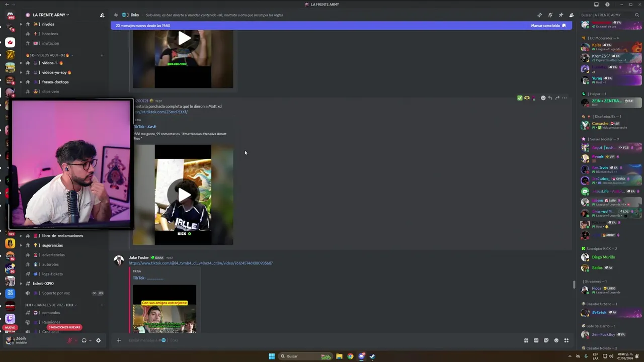Image resolution: width=644 pixels, height=362 pixels.
Task: Click the NUEVO badge in server list
Action: coord(10,327)
